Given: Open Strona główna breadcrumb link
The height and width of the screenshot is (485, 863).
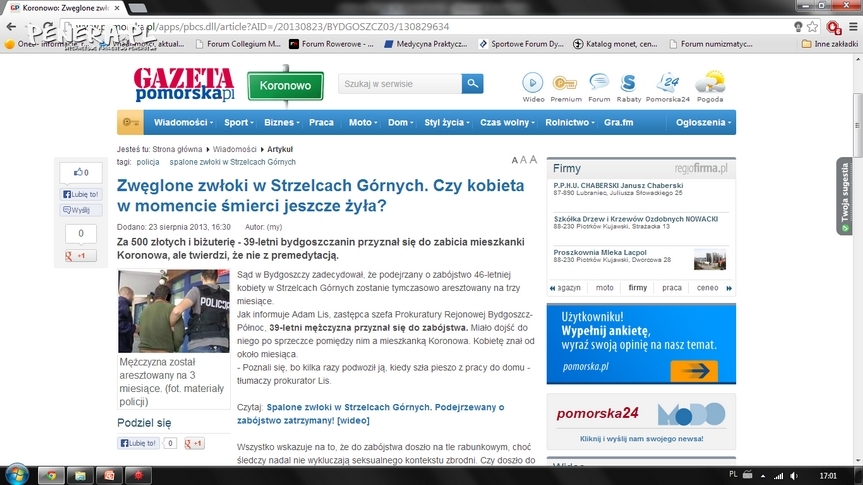Looking at the screenshot, I should coord(177,149).
